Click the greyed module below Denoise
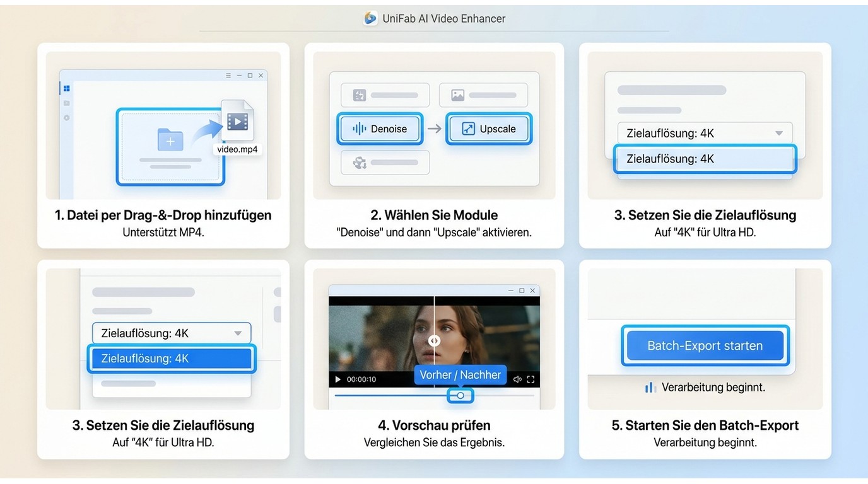The width and height of the screenshot is (868, 484). tap(385, 163)
